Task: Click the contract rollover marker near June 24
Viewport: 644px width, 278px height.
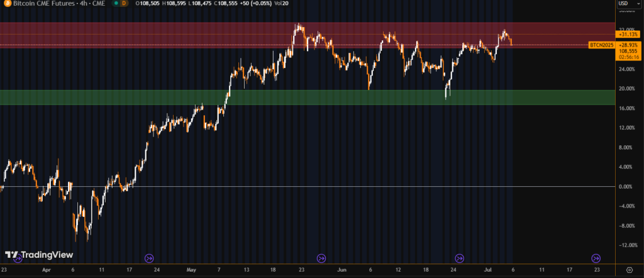Action: [x=459, y=258]
